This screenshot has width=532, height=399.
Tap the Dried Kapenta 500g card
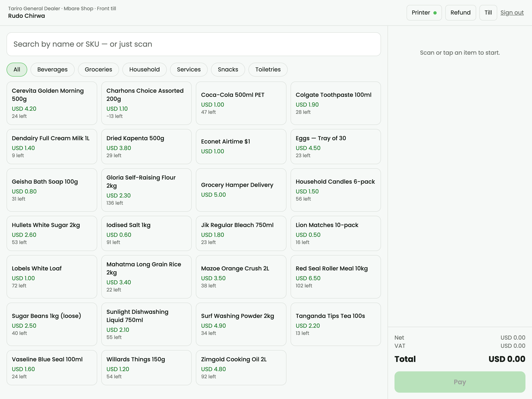(146, 147)
